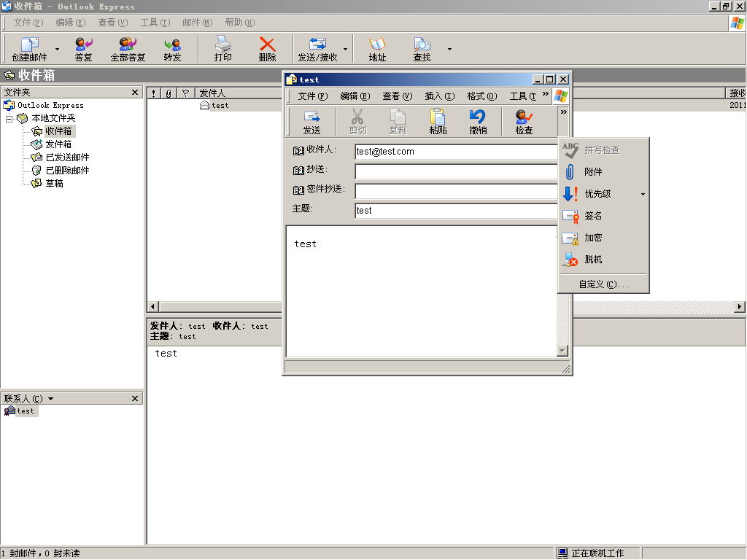The height and width of the screenshot is (560, 747).
Task: Open the Addresses (地址) book icon
Action: tap(377, 49)
